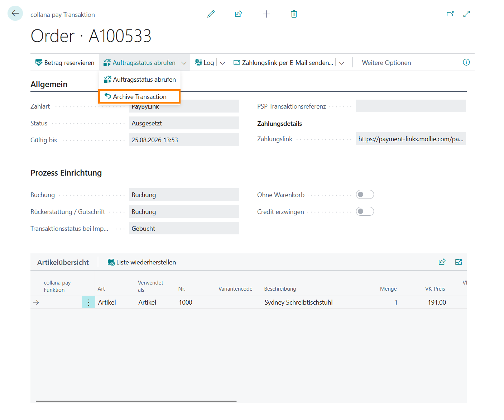Viewport: 504px width, 420px height.
Task: Select Archive Transaction menu entry
Action: (139, 97)
